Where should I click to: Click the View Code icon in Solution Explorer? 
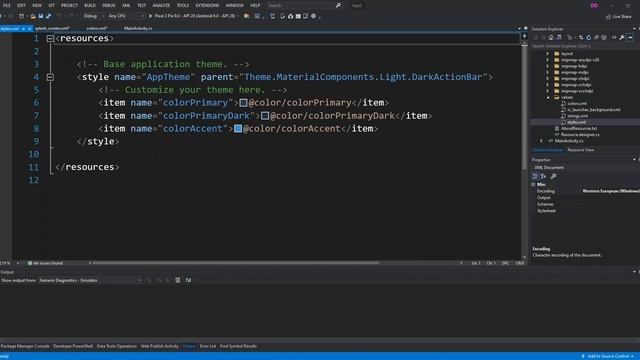(614, 38)
